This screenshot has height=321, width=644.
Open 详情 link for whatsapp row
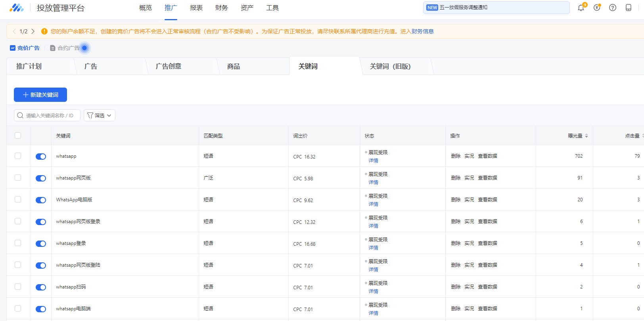coord(373,160)
